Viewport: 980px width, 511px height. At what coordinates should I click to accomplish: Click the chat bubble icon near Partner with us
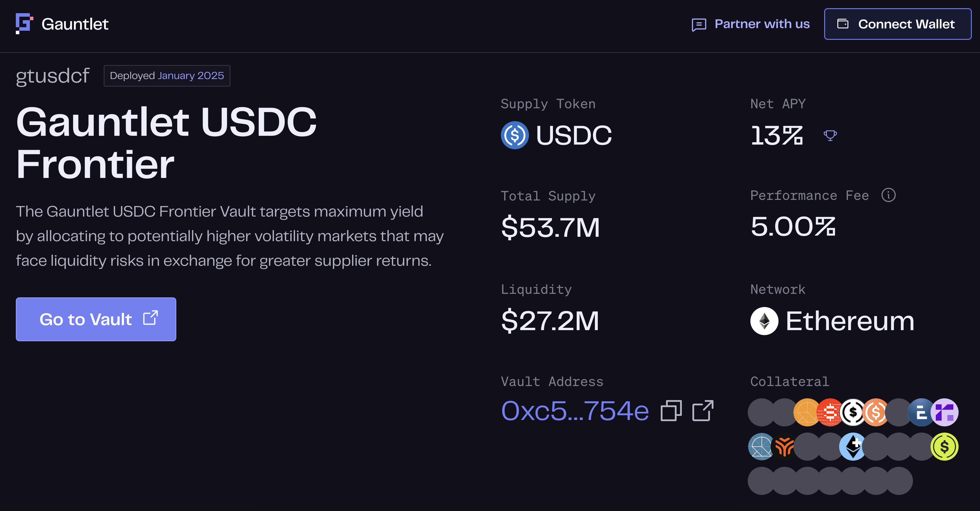click(699, 25)
